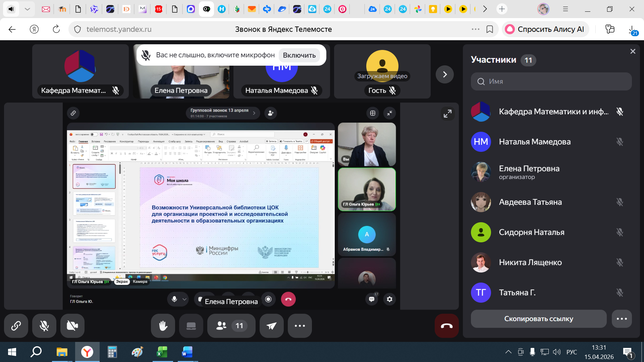This screenshot has width=644, height=362.
Task: Toggle microphone icon for Авдеева Татьяна
Action: pos(620,202)
